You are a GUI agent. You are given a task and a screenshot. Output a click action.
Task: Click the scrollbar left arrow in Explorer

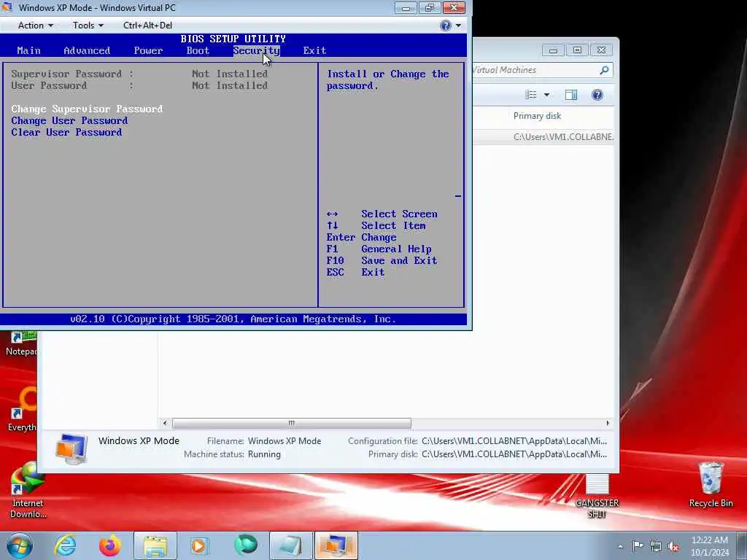(x=165, y=423)
